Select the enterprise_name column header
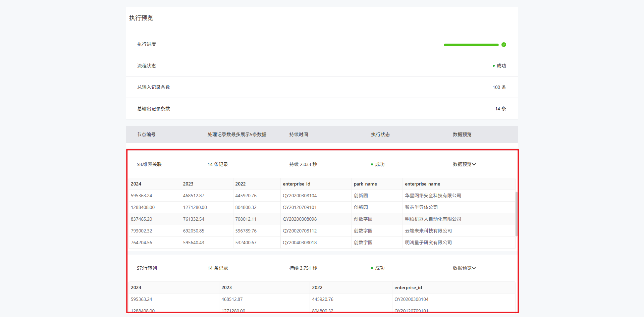The width and height of the screenshot is (644, 317). [x=422, y=184]
